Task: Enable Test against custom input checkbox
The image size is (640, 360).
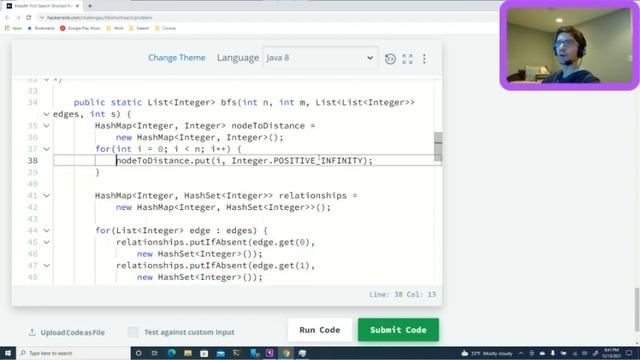Action: (133, 332)
